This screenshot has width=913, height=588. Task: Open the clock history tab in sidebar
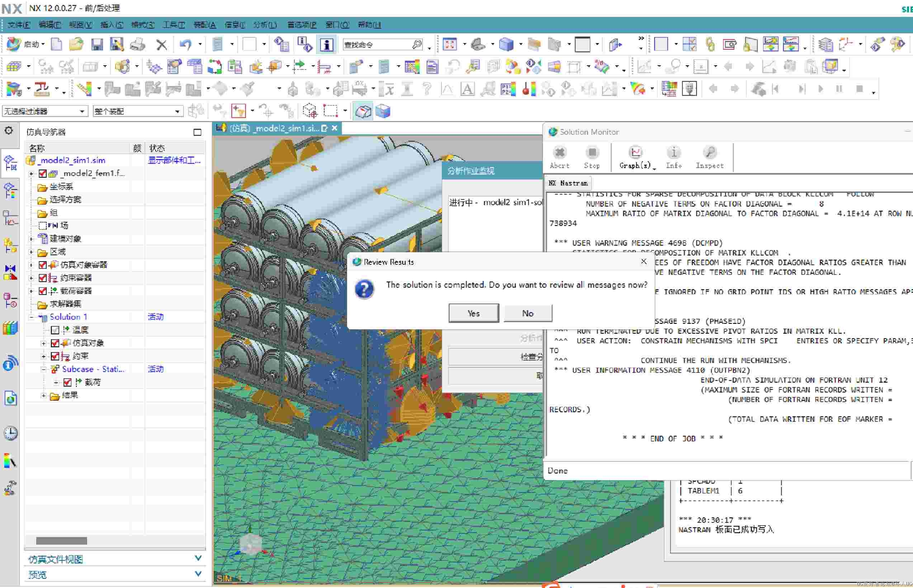10,433
